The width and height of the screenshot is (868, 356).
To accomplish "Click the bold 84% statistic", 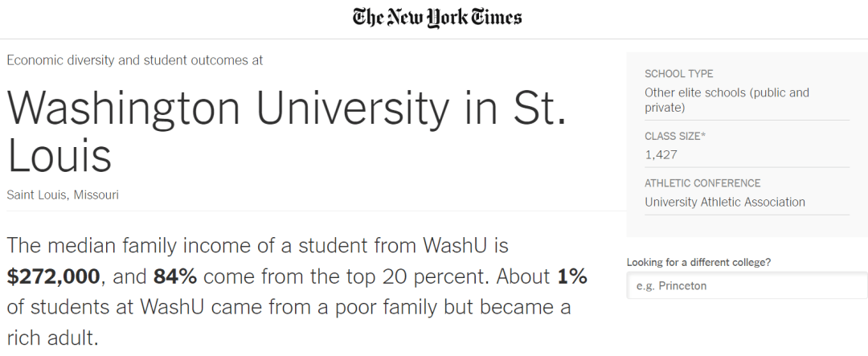I will (x=175, y=276).
